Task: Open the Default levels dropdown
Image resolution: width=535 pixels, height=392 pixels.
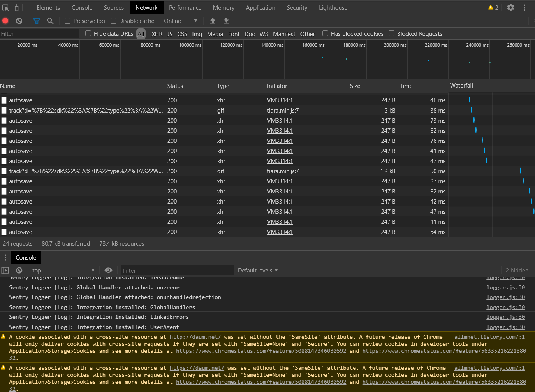Action: pos(258,270)
